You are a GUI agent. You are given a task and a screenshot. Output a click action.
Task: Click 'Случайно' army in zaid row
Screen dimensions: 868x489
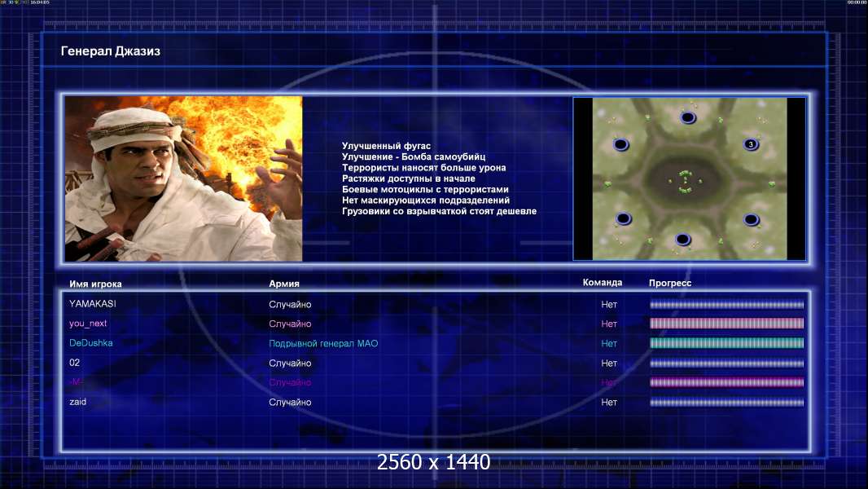coord(290,403)
